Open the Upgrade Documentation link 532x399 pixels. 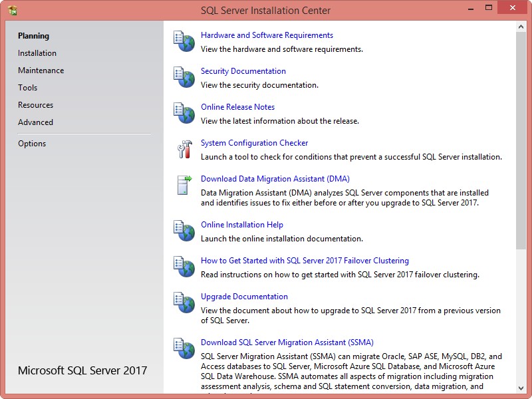[244, 297]
